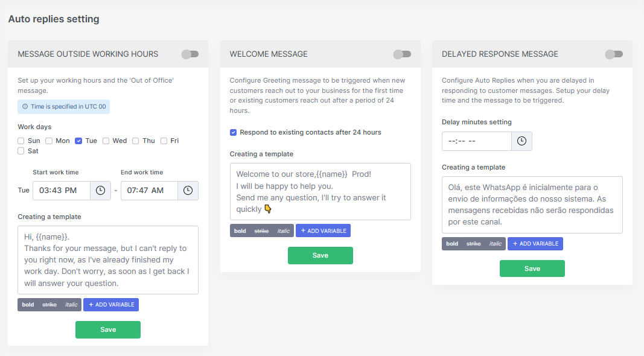Screen dimensions: 644x356
Task: Save the outside working hours settings
Action: [x=108, y=329]
